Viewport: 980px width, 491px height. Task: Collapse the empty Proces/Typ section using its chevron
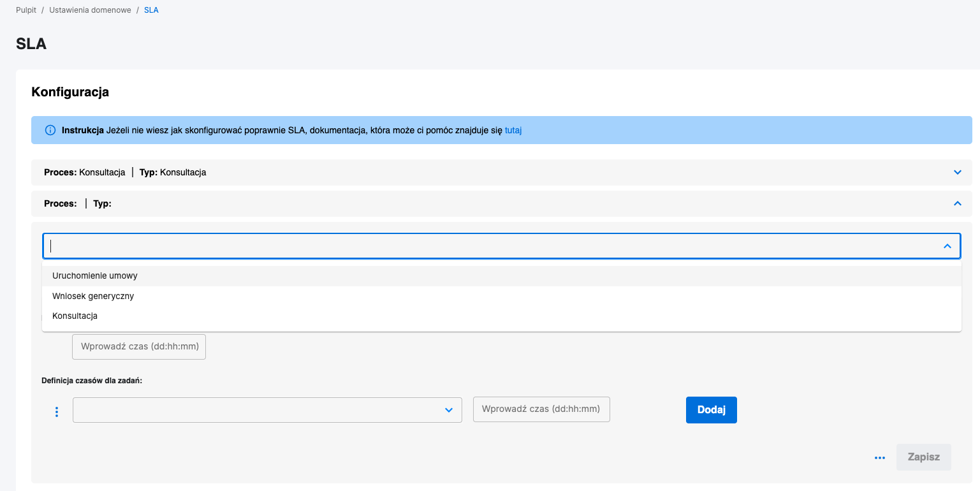click(x=957, y=203)
